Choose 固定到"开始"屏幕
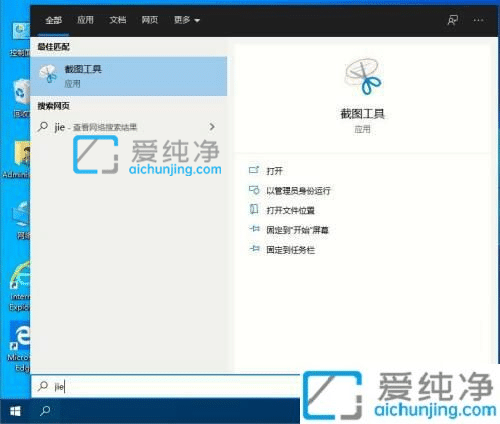 point(297,230)
